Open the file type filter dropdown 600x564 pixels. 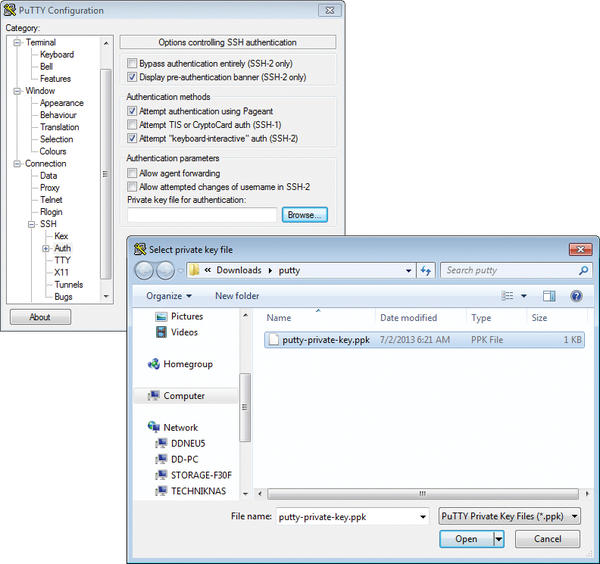pyautogui.click(x=509, y=516)
